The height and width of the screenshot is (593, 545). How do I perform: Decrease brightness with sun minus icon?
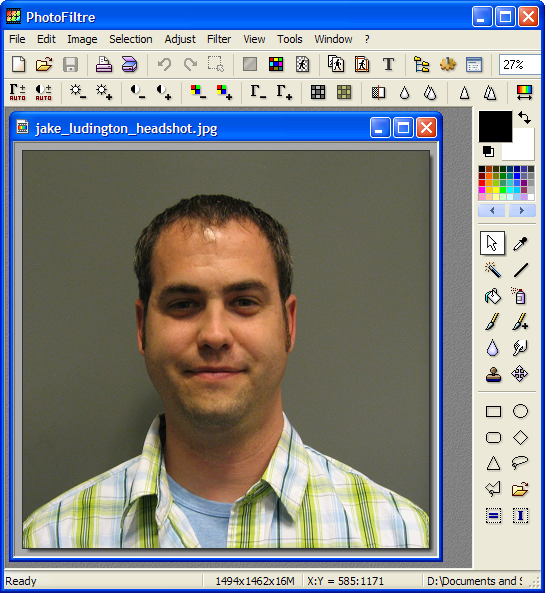tap(78, 92)
